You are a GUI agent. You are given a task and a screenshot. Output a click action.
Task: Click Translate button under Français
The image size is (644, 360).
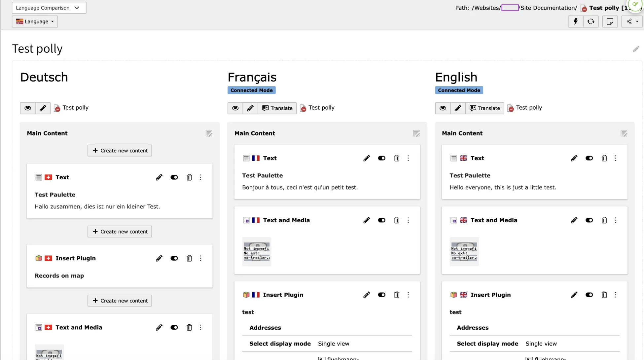pos(277,108)
